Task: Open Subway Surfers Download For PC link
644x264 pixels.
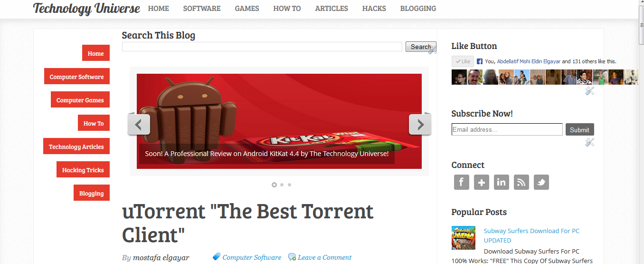Action: [x=531, y=235]
